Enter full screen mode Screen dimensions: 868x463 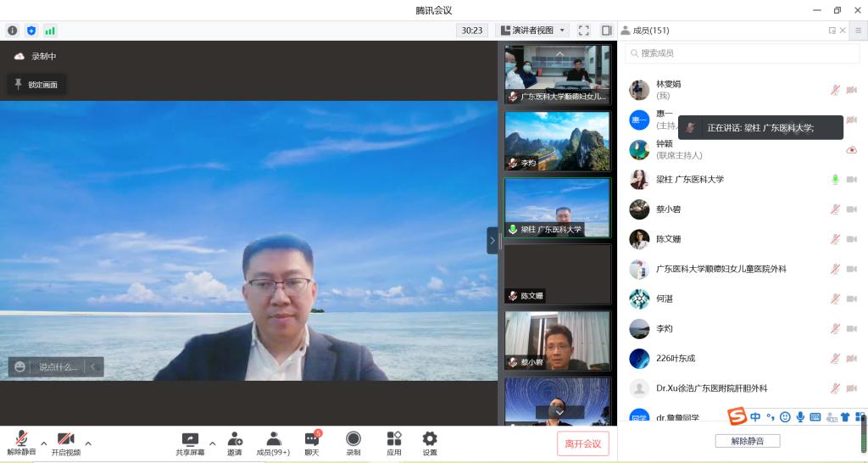(x=584, y=31)
